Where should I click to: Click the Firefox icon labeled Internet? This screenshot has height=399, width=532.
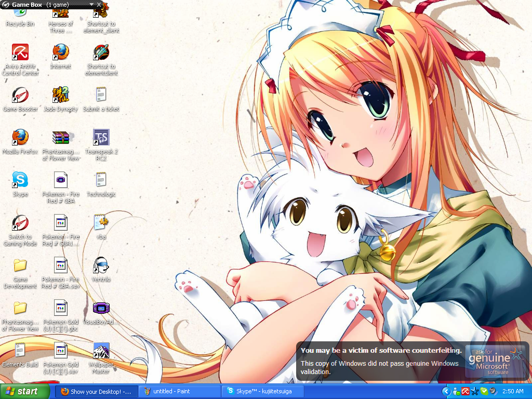pyautogui.click(x=61, y=56)
